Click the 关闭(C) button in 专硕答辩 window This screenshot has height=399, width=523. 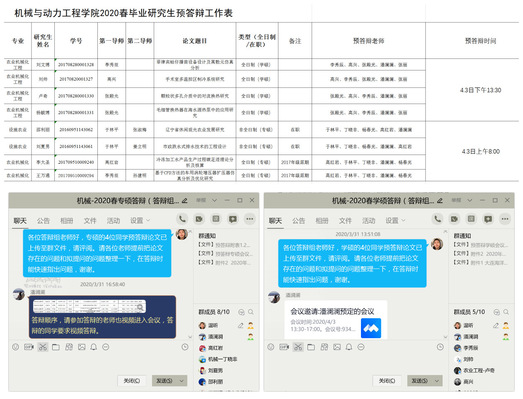point(132,381)
